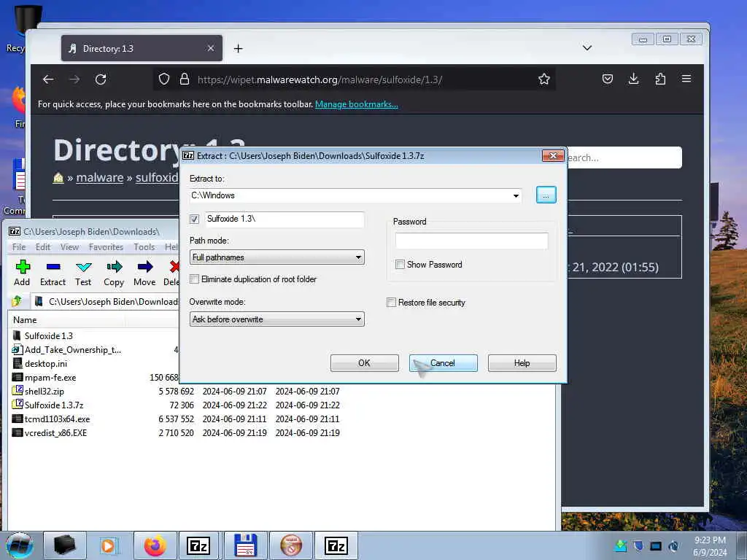747x560 pixels.
Task: Click the shield tracking protection icon
Action: click(x=164, y=79)
